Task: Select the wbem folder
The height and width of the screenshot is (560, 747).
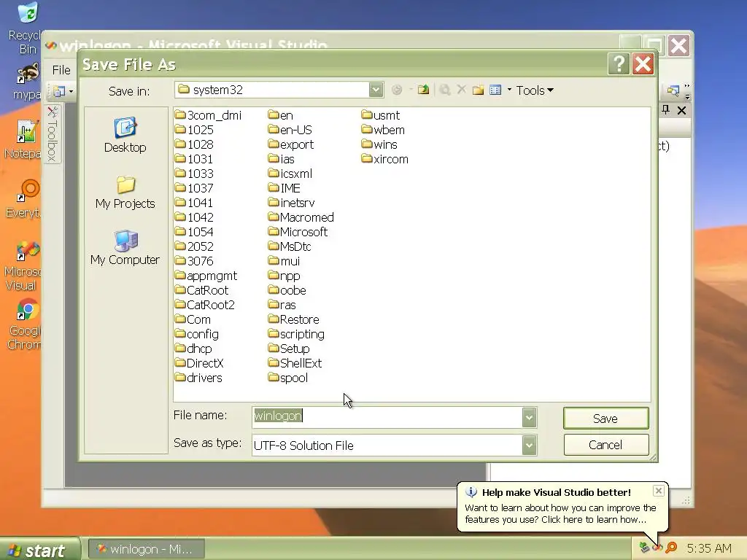Action: [383, 130]
